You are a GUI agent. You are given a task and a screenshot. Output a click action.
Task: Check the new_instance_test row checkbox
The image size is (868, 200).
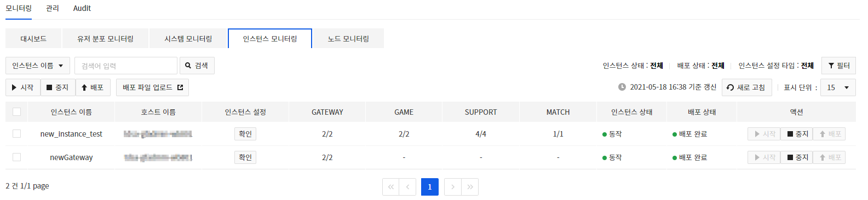point(16,134)
